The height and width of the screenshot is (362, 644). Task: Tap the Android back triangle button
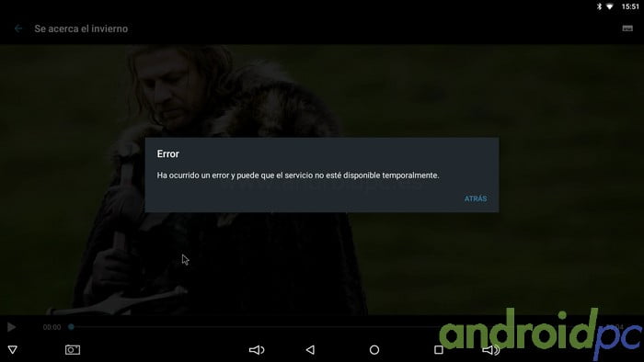(311, 350)
